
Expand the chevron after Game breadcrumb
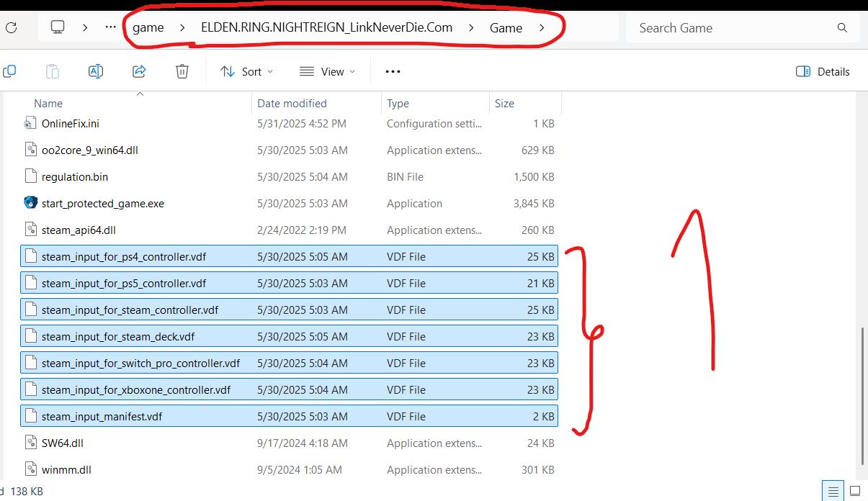(541, 28)
